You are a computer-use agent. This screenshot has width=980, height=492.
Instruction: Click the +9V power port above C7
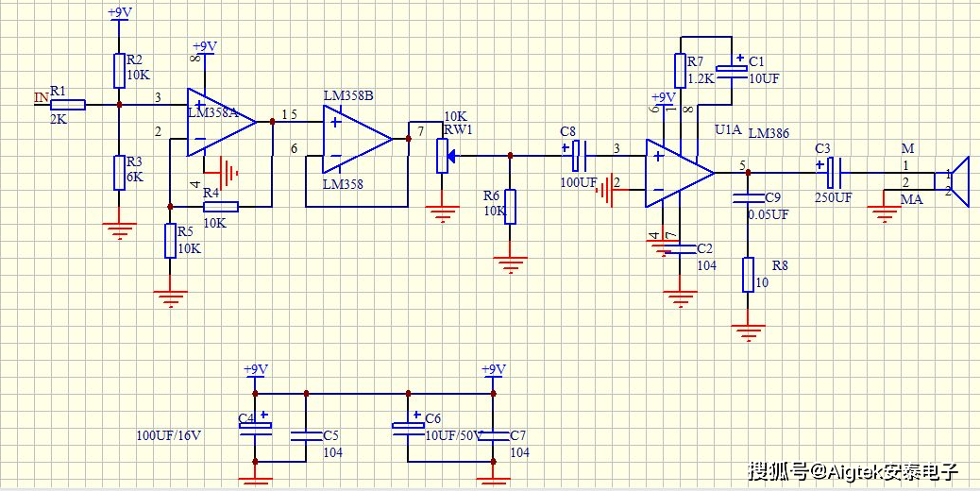[x=493, y=370]
